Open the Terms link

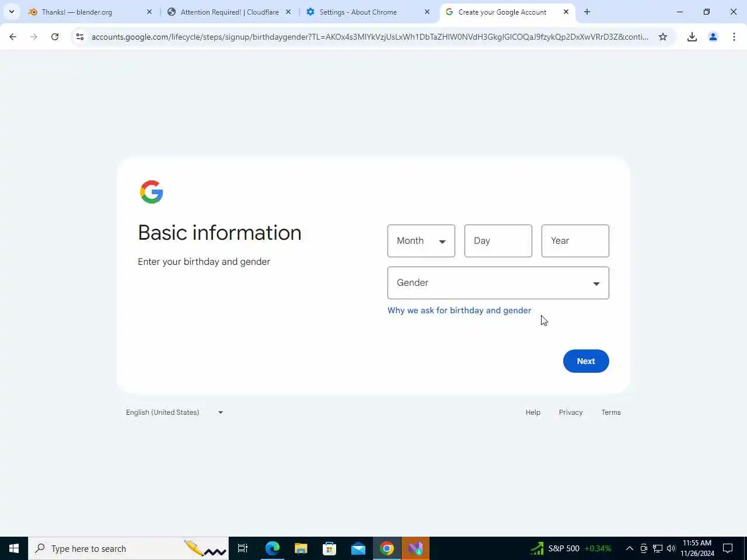611,412
